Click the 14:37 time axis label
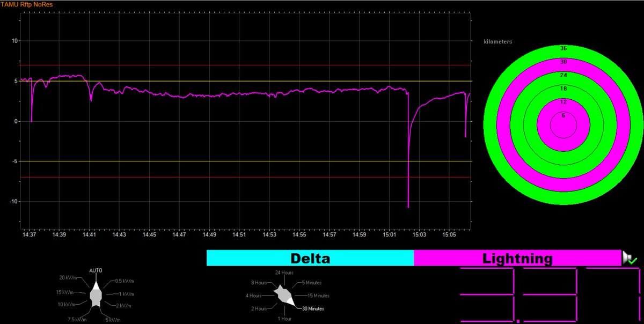This screenshot has width=644, height=324. (29, 234)
